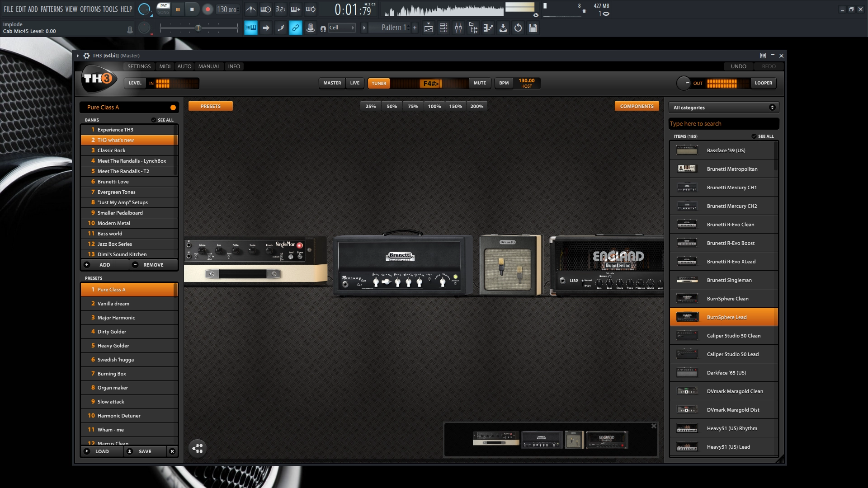Screen dimensions: 868x488
Task: Toggle the PRESETS panel button
Action: point(211,106)
